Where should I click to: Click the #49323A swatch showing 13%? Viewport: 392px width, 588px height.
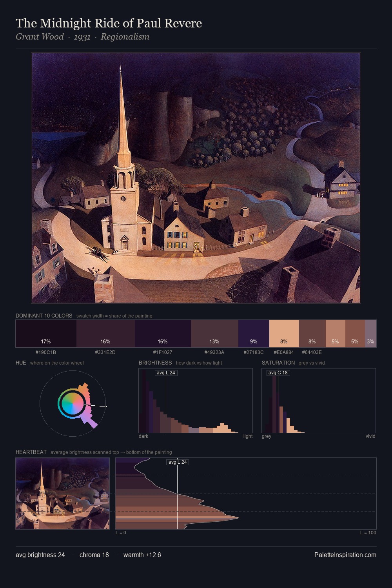pyautogui.click(x=214, y=334)
